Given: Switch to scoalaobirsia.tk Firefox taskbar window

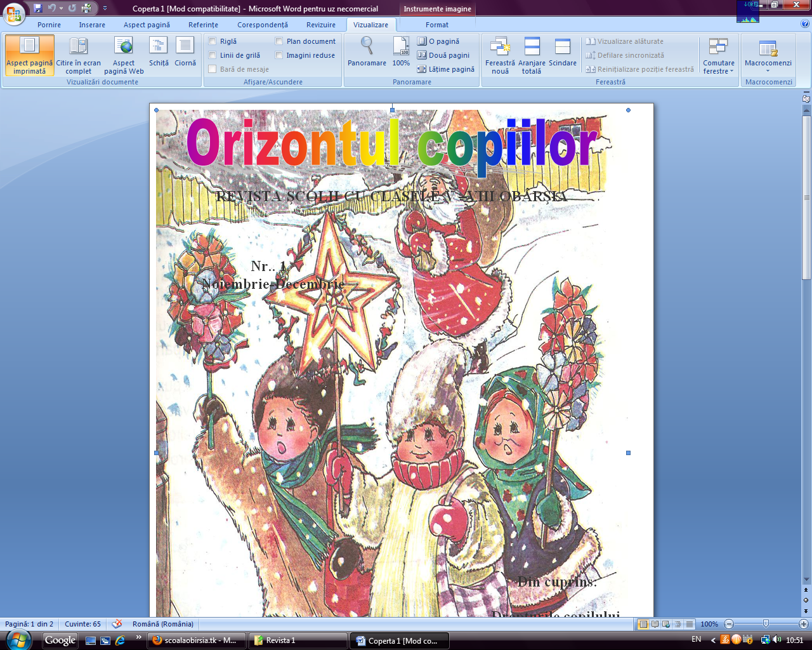Looking at the screenshot, I should click(x=197, y=640).
